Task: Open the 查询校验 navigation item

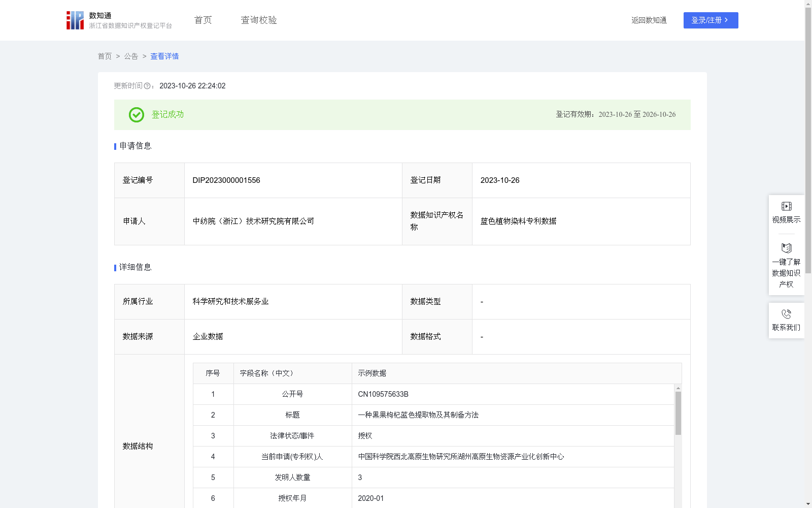Action: [259, 20]
